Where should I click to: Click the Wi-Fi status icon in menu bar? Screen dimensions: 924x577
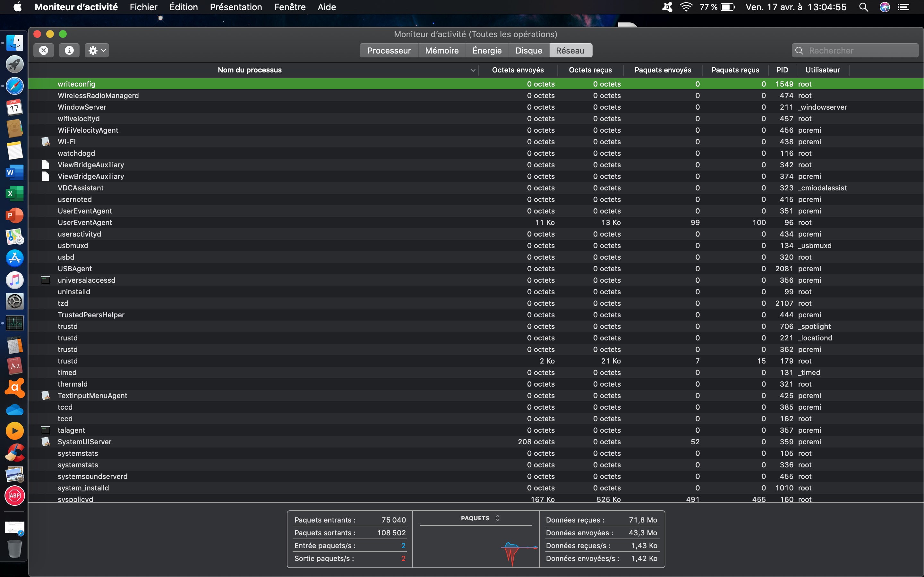[686, 7]
